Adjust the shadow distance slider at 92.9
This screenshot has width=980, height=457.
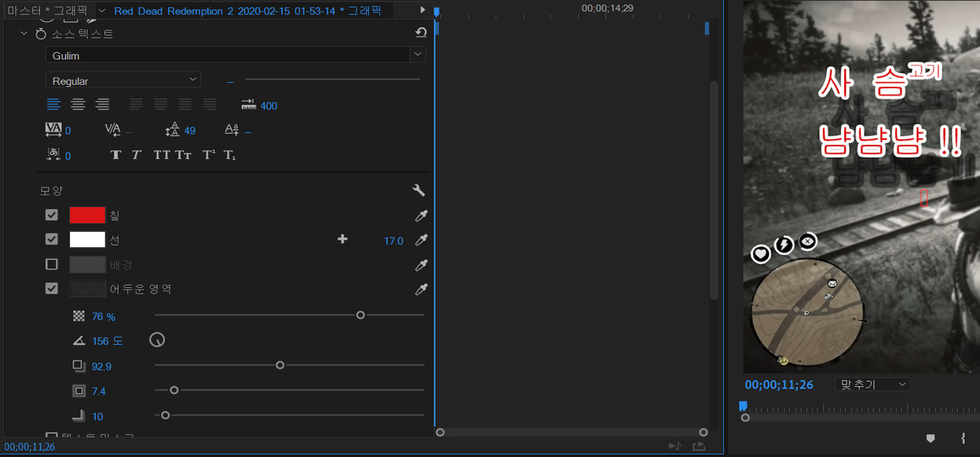point(280,365)
